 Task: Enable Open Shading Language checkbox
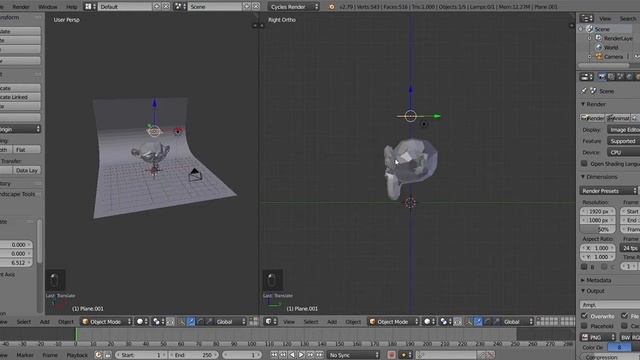coord(584,163)
